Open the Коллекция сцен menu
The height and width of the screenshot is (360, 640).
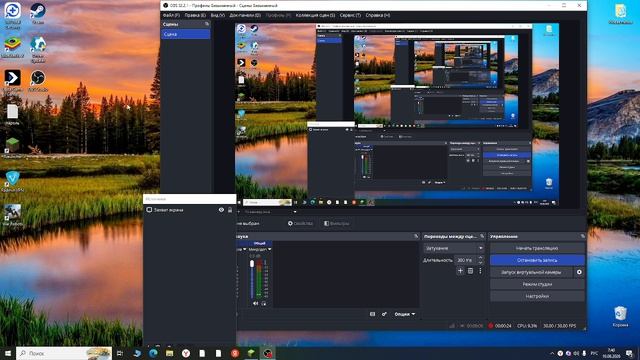point(315,15)
